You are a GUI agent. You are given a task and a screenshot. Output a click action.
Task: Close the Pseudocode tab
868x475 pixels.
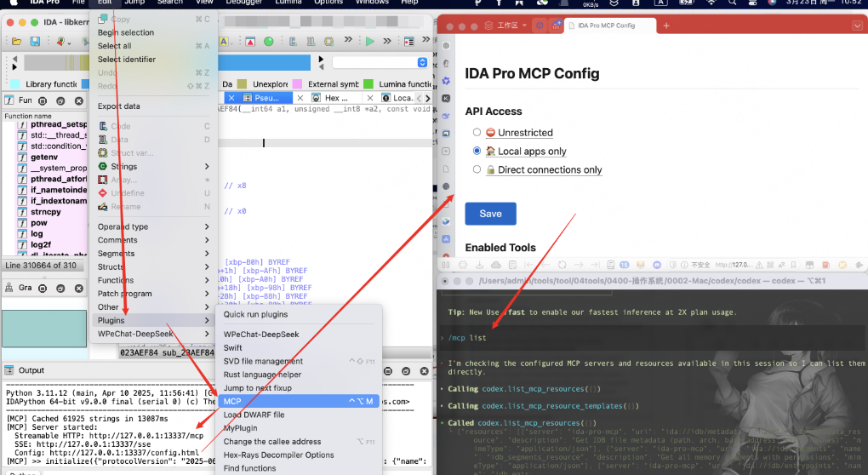[x=231, y=98]
